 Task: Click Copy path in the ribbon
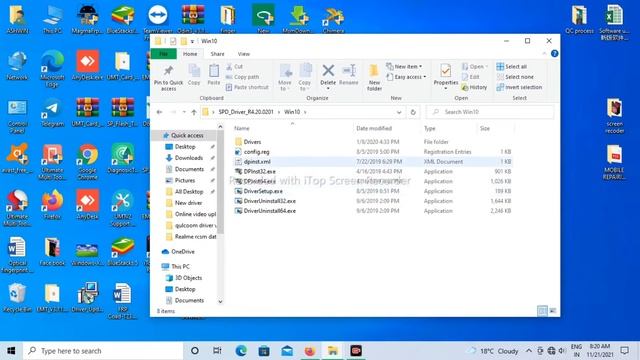point(242,77)
